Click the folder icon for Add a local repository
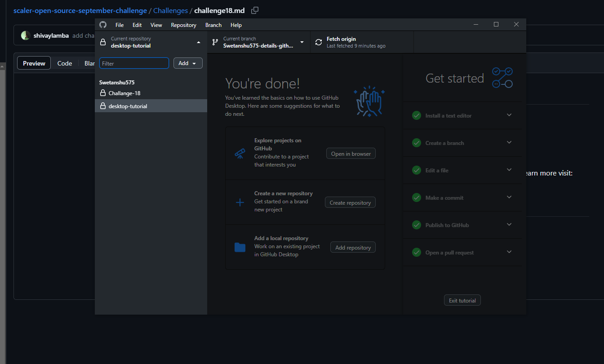 pos(240,246)
